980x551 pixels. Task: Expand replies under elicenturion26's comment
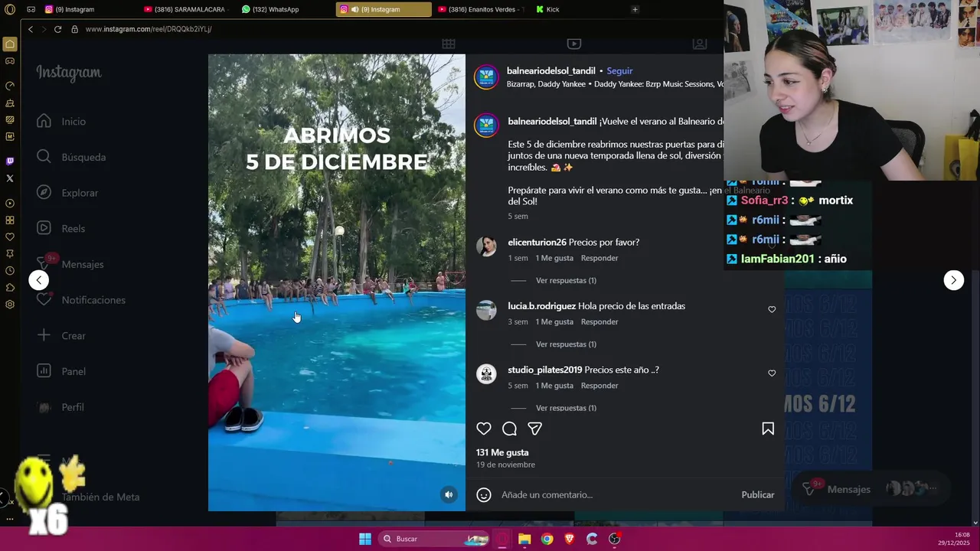click(x=566, y=281)
